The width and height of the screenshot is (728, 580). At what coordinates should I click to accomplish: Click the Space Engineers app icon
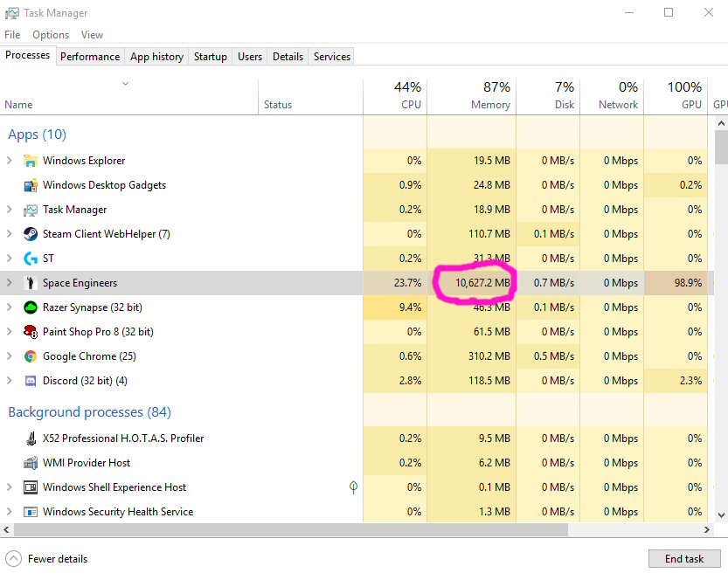tap(30, 283)
